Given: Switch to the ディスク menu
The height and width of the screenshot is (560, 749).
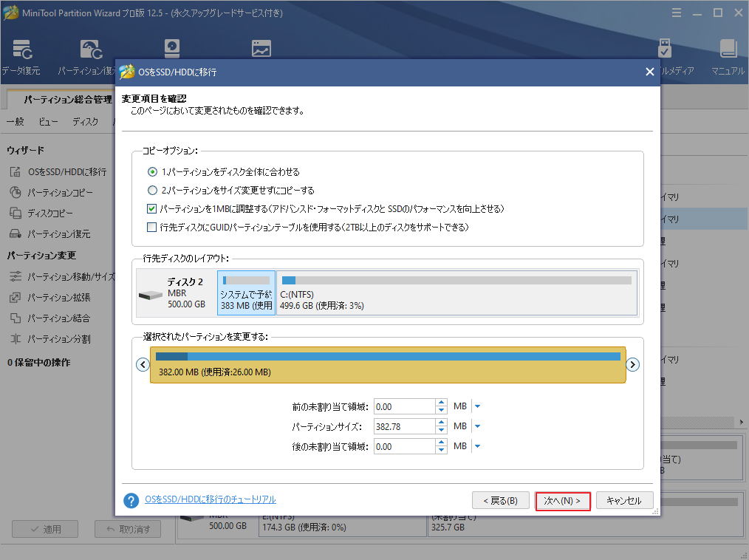Looking at the screenshot, I should click(x=85, y=121).
